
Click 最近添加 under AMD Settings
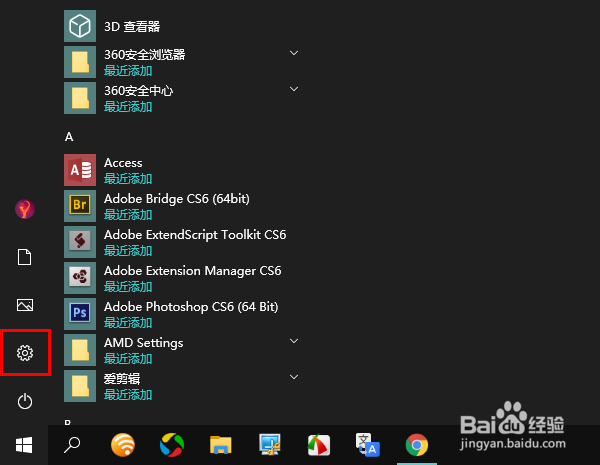click(x=128, y=359)
